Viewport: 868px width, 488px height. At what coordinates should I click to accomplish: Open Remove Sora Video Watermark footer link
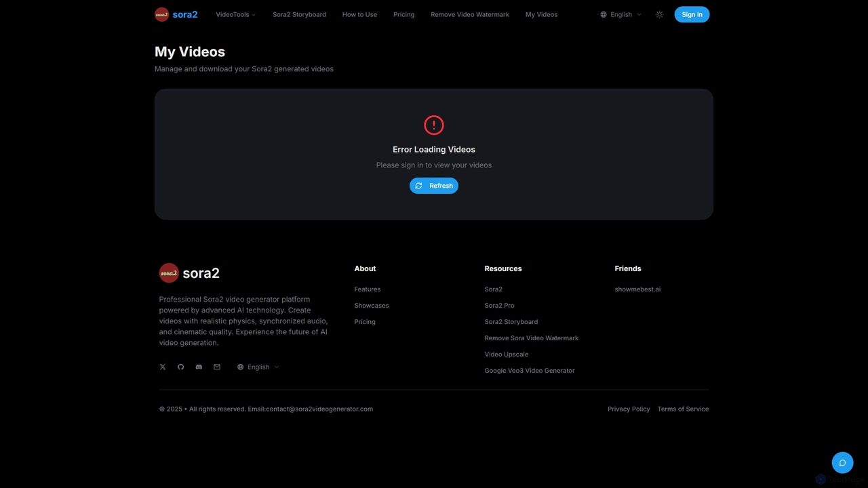pyautogui.click(x=532, y=338)
